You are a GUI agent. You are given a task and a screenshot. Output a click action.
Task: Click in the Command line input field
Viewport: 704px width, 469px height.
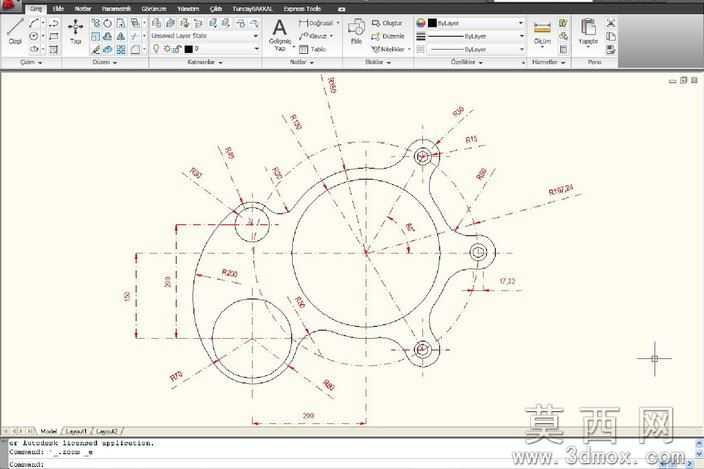point(350,464)
